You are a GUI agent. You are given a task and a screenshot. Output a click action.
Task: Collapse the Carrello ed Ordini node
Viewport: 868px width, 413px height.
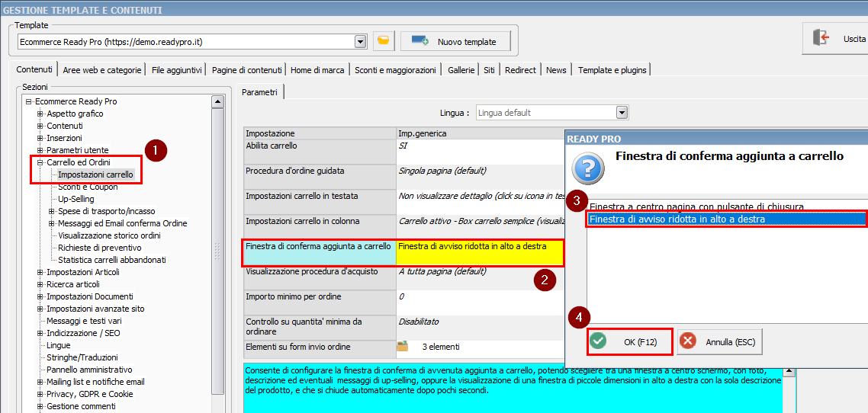(40, 162)
